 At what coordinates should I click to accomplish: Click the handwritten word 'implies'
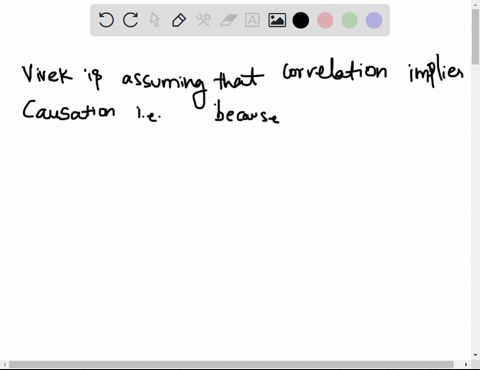(436, 72)
